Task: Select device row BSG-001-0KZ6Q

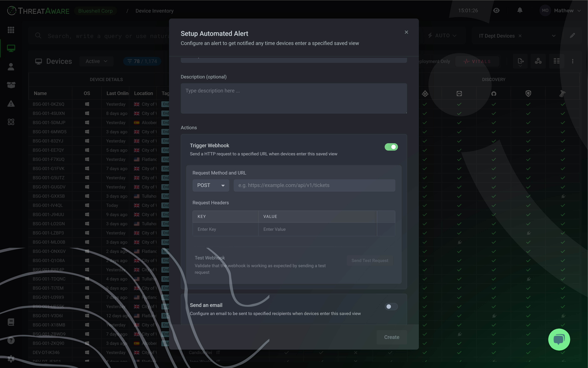Action: tap(48, 104)
